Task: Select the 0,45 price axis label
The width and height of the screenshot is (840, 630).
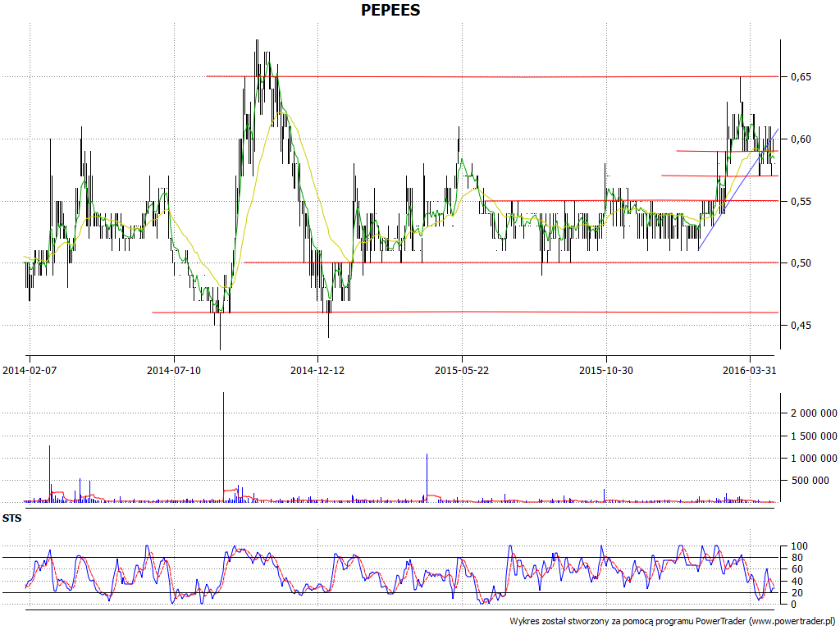Action: point(801,325)
